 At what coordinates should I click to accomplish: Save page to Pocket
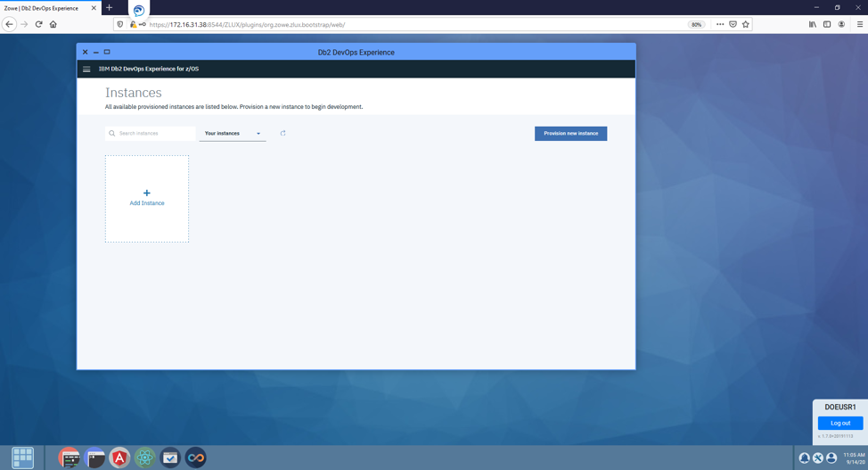733,24
